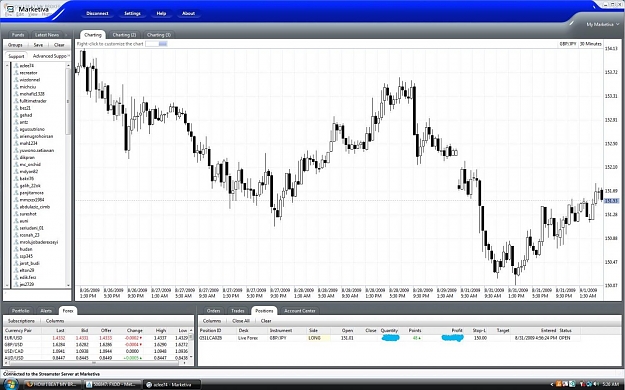The width and height of the screenshot is (625, 390).
Task: Click the Currency Pair column header
Action: 18,331
